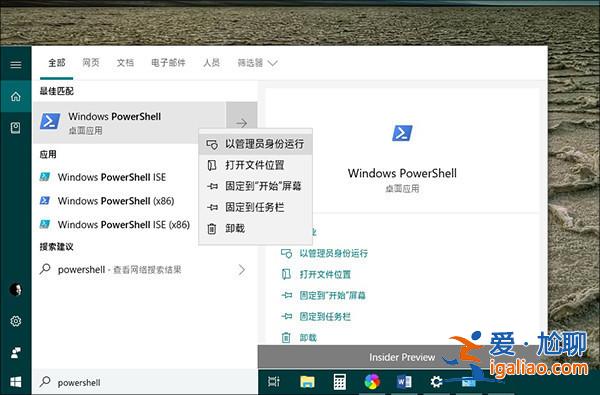Choose 打开文件位置 in context menu
Screen dimensions: 600x395
[x=256, y=165]
